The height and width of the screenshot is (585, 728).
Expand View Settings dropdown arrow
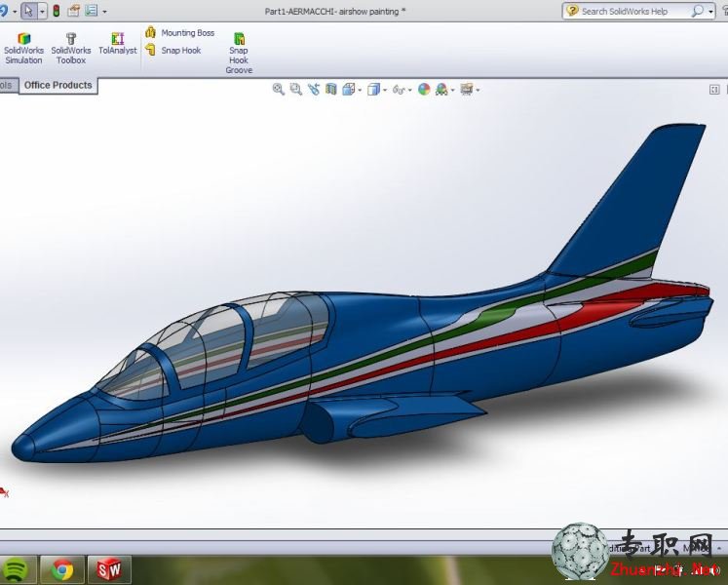click(x=478, y=90)
